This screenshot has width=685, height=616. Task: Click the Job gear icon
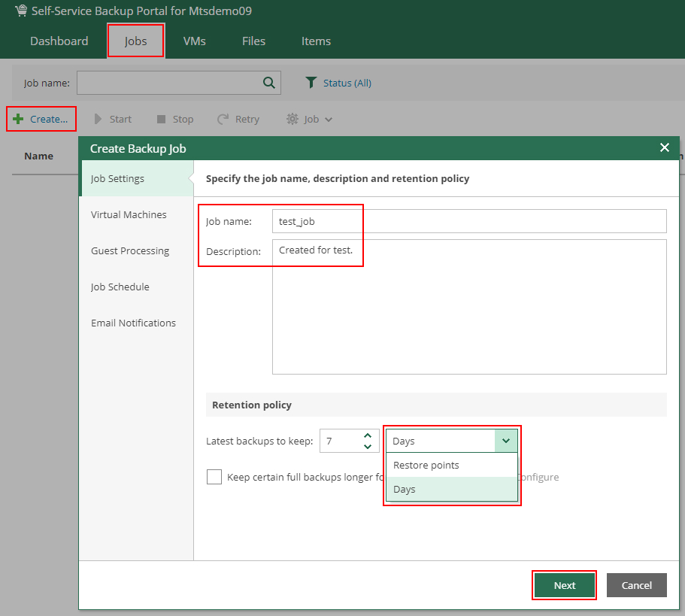pos(292,119)
